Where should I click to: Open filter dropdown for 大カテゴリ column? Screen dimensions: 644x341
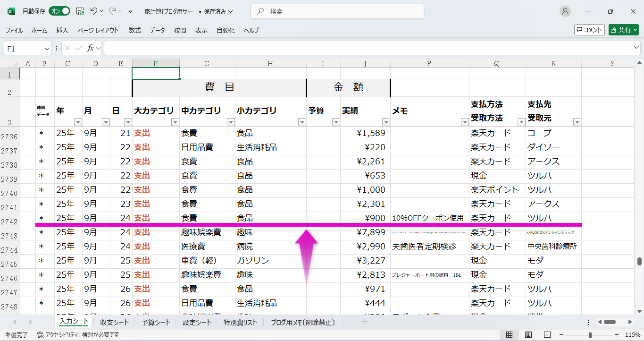click(175, 122)
